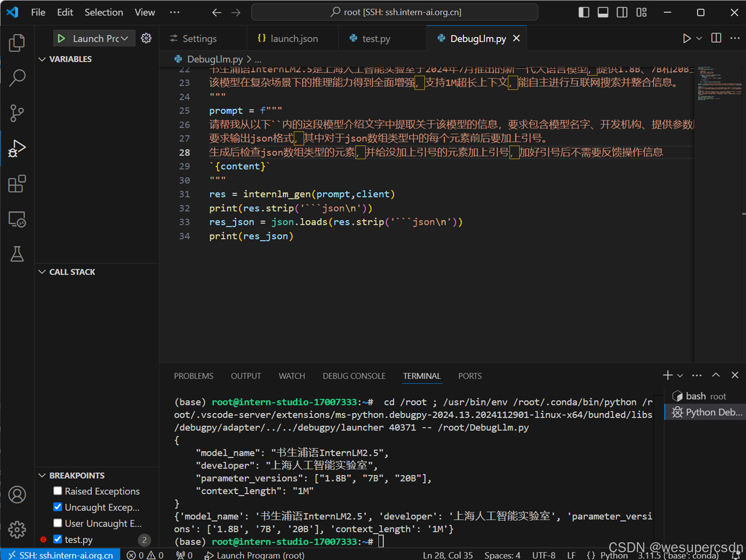Click Launch Program (root) status item
The width and height of the screenshot is (746, 560).
tap(255, 554)
